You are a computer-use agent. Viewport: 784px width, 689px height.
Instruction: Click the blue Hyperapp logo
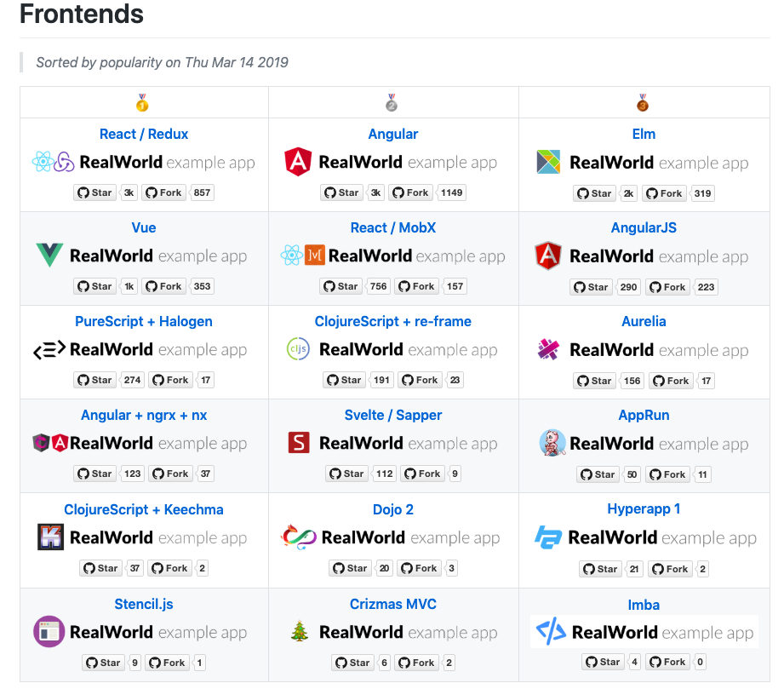tap(548, 537)
